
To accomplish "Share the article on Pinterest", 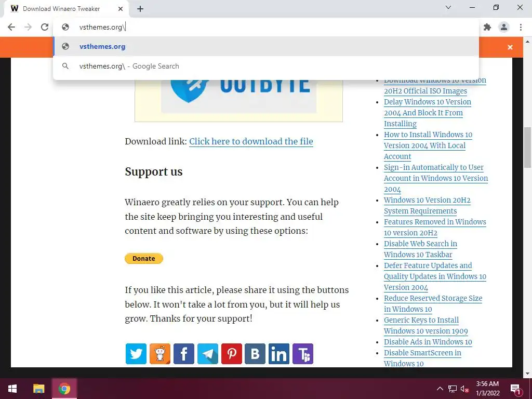I will (x=232, y=353).
